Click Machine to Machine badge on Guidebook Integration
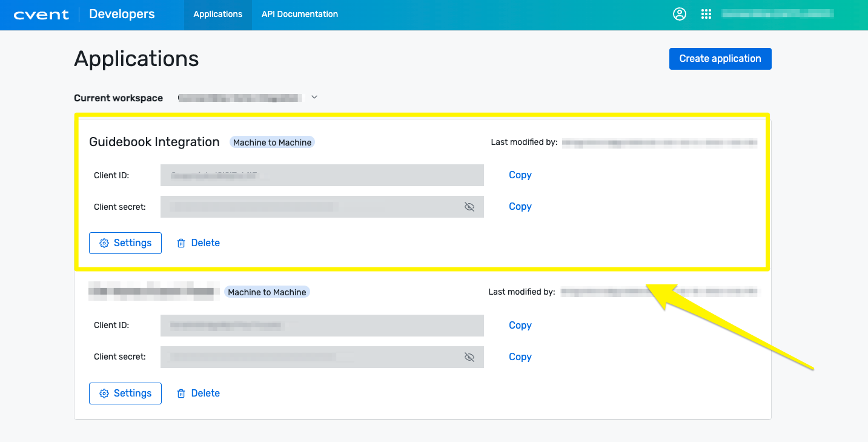Viewport: 868px width, 442px height. pyautogui.click(x=273, y=142)
